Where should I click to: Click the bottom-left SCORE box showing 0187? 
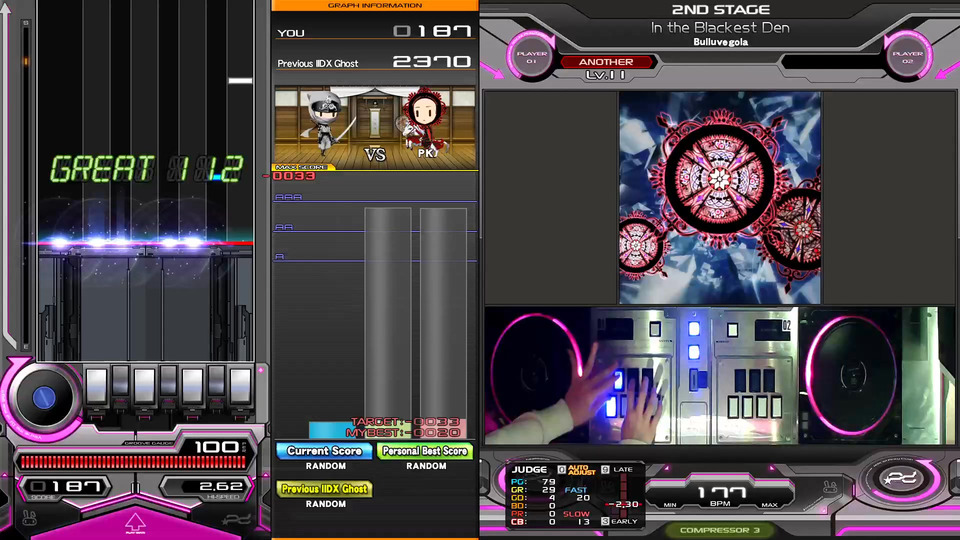pyautogui.click(x=66, y=487)
